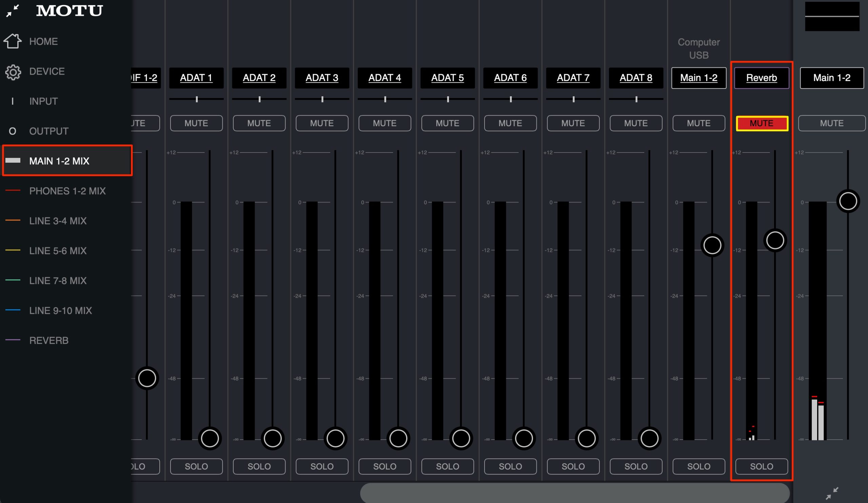Click the ADAT 5 pan slider
The height and width of the screenshot is (503, 868).
click(448, 99)
